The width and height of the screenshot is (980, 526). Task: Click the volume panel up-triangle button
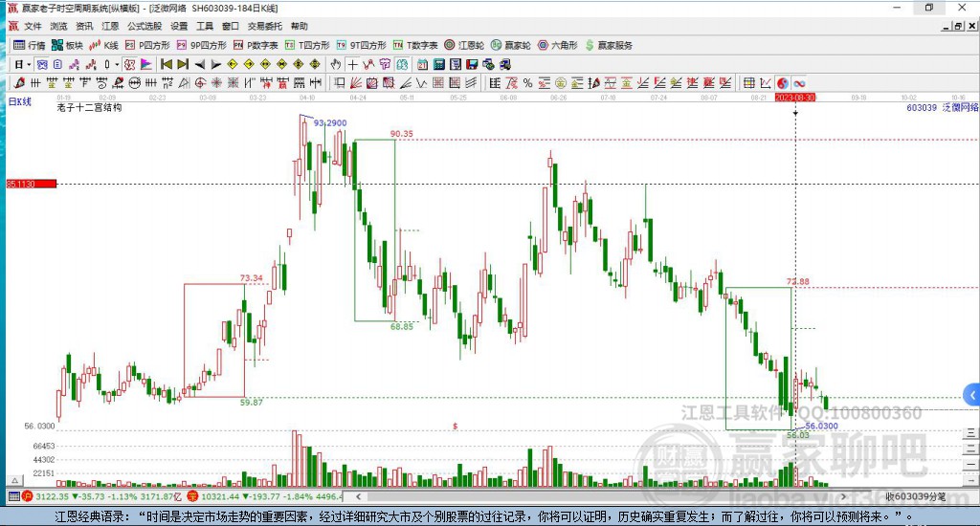(15, 480)
